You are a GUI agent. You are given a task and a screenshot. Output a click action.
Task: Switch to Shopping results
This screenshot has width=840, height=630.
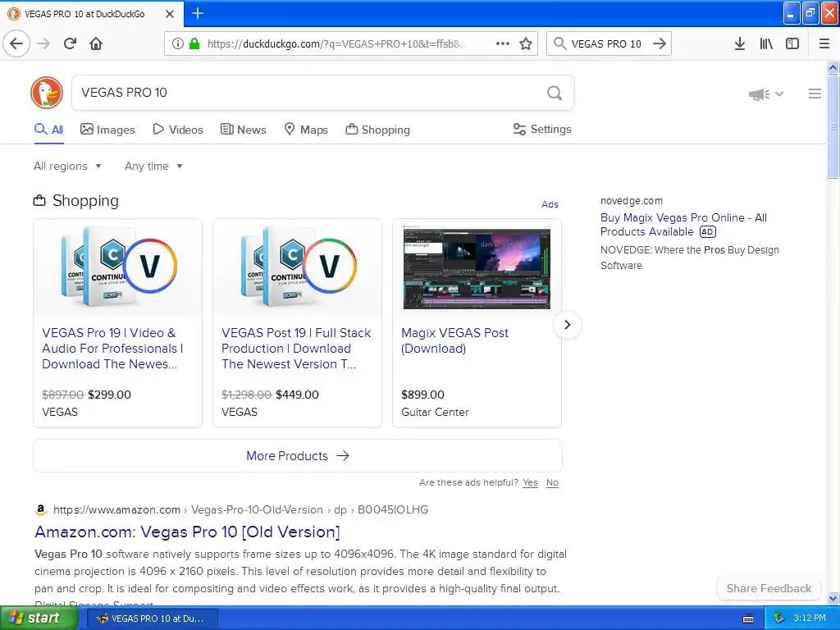tap(377, 130)
